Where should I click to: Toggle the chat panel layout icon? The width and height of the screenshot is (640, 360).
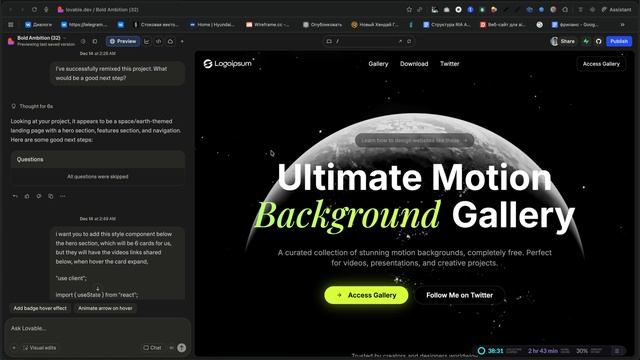tap(95, 41)
